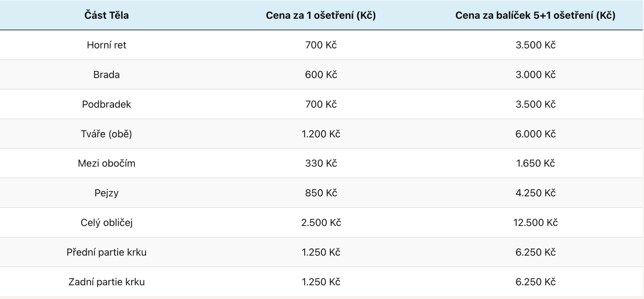Click the 'Brada' table cell
644x299 pixels.
pyautogui.click(x=106, y=74)
